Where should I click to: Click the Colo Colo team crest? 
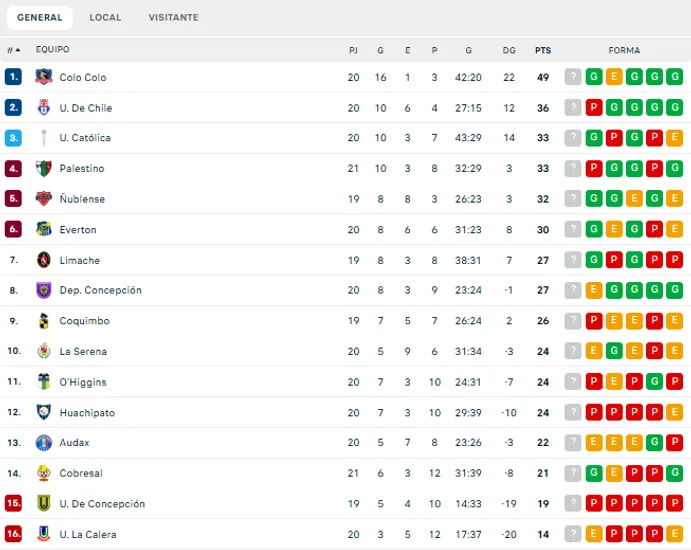pos(44,77)
